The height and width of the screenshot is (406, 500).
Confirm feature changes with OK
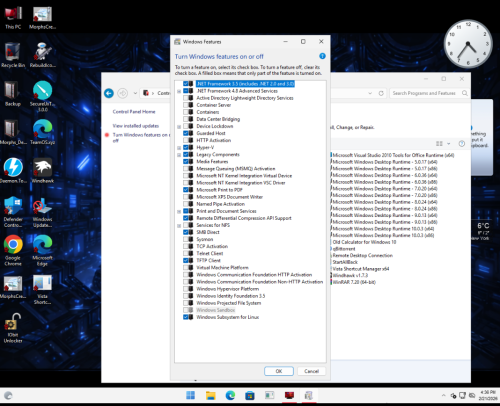(279, 371)
